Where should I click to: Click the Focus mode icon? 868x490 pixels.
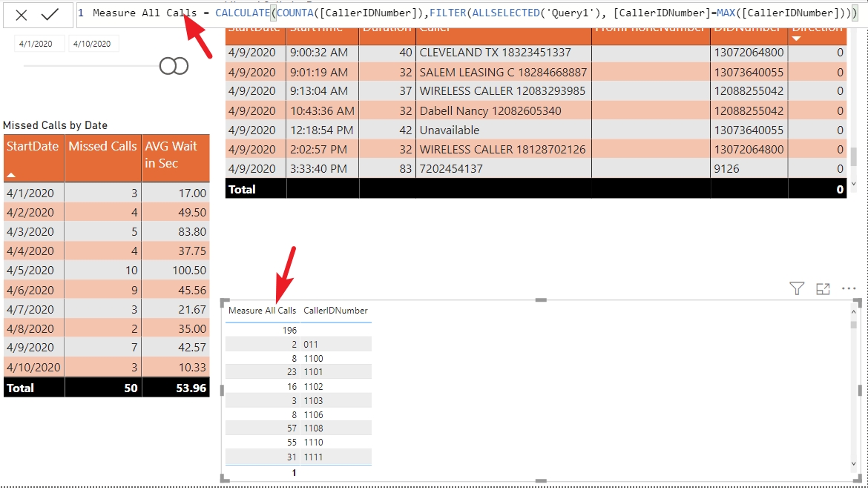823,288
